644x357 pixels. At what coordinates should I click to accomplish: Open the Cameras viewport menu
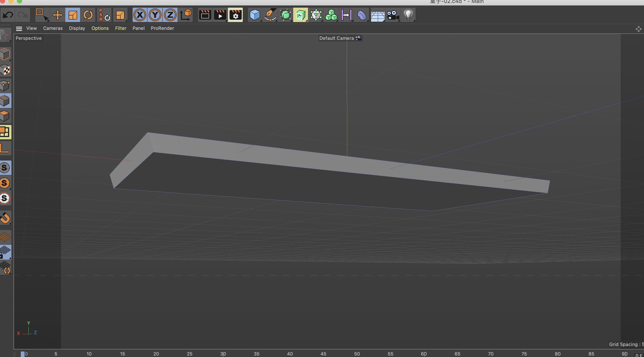[x=53, y=28]
